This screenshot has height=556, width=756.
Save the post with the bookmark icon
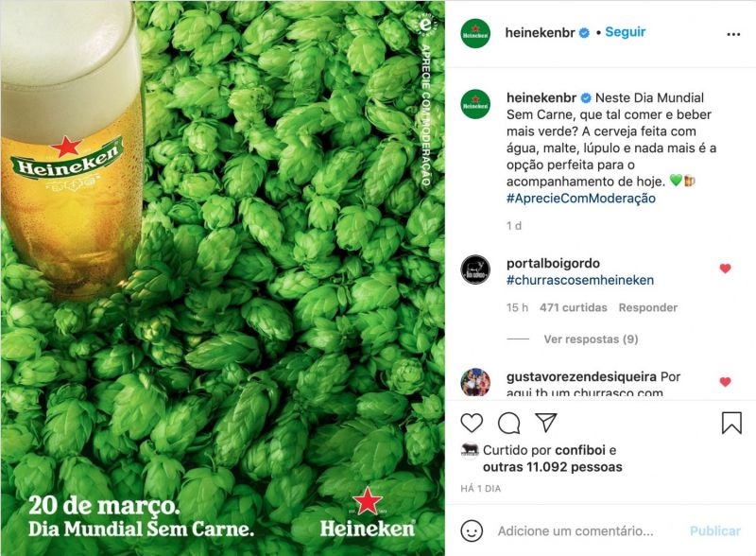tap(731, 423)
